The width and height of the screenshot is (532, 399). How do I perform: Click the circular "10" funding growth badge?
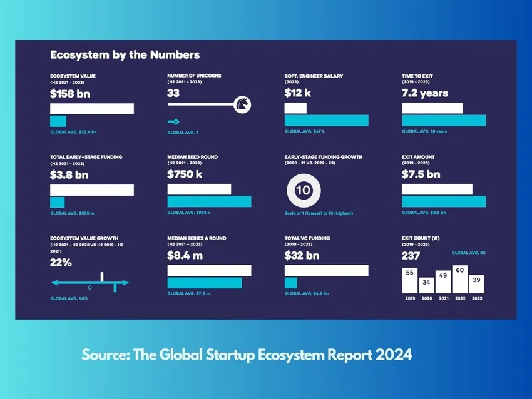click(303, 189)
